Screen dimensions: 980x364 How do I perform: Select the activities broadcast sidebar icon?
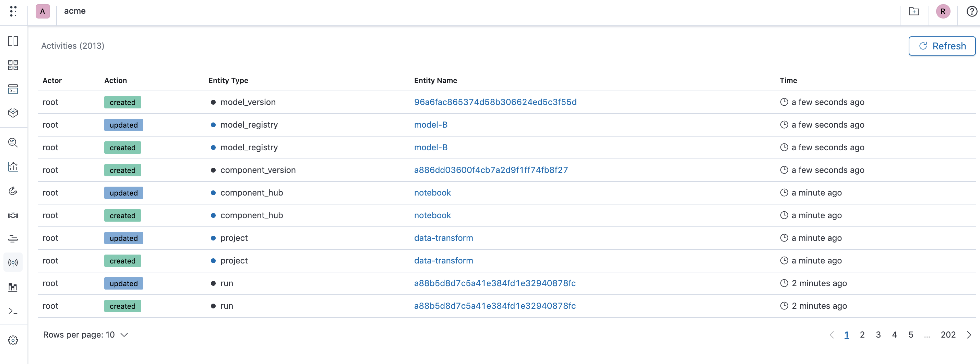pos(13,263)
